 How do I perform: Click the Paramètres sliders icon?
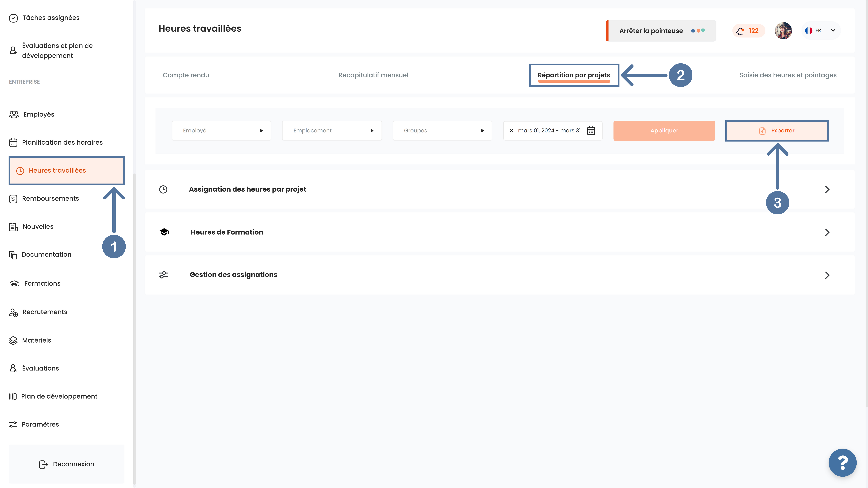tap(13, 424)
